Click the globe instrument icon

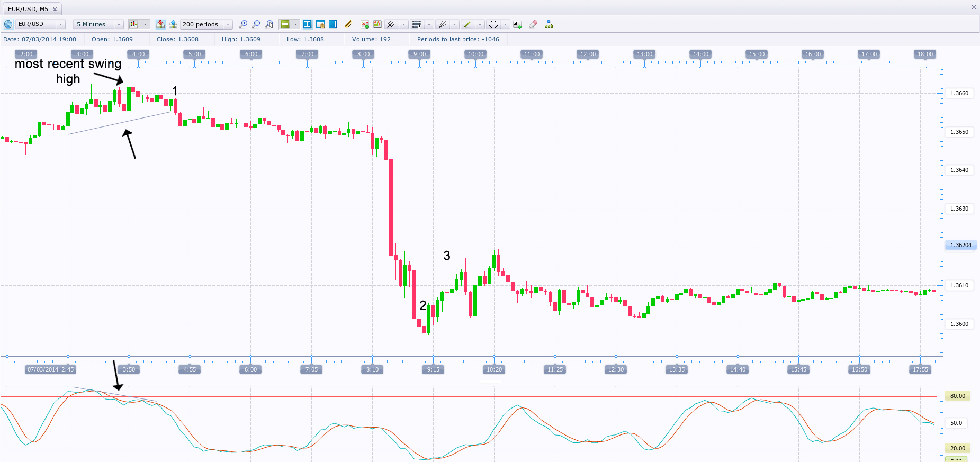click(8, 24)
